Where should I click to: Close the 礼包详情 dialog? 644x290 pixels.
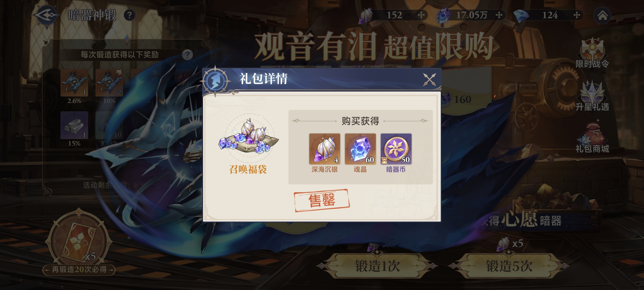pyautogui.click(x=429, y=80)
